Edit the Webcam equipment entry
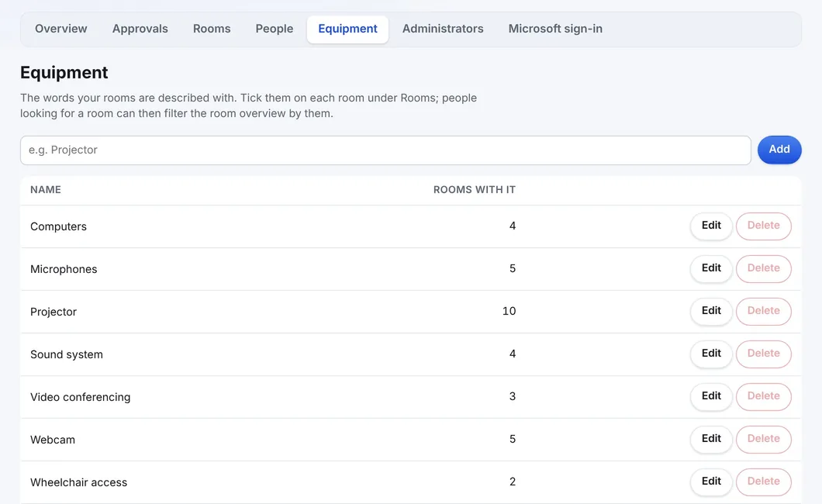Viewport: 822px width, 504px height. tap(711, 439)
